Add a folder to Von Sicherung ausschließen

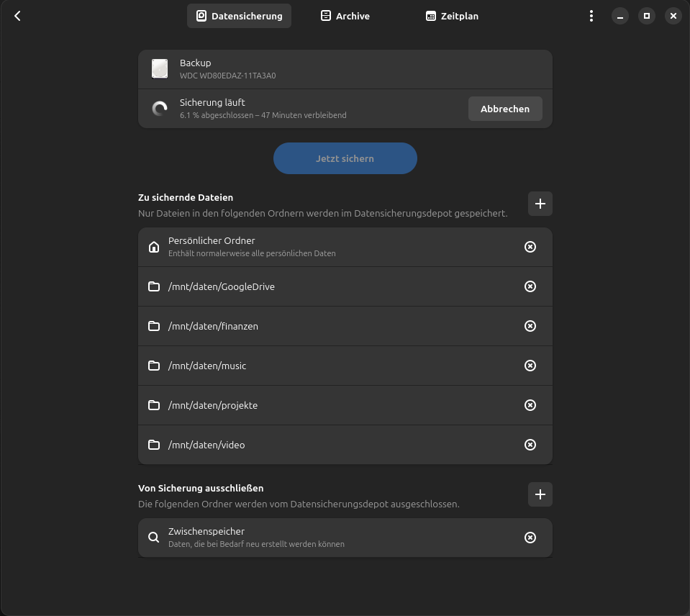point(540,494)
